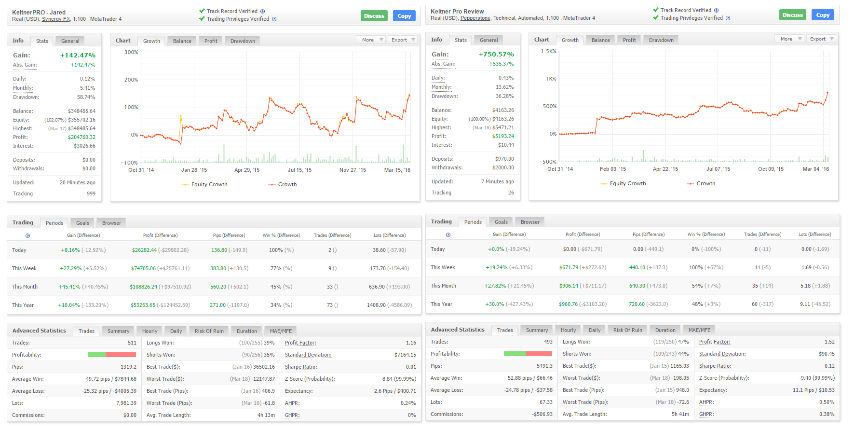Viewport: 868px width, 429px height.
Task: Open the Export dropdown on Keltner Pro Review chart
Action: coord(821,39)
